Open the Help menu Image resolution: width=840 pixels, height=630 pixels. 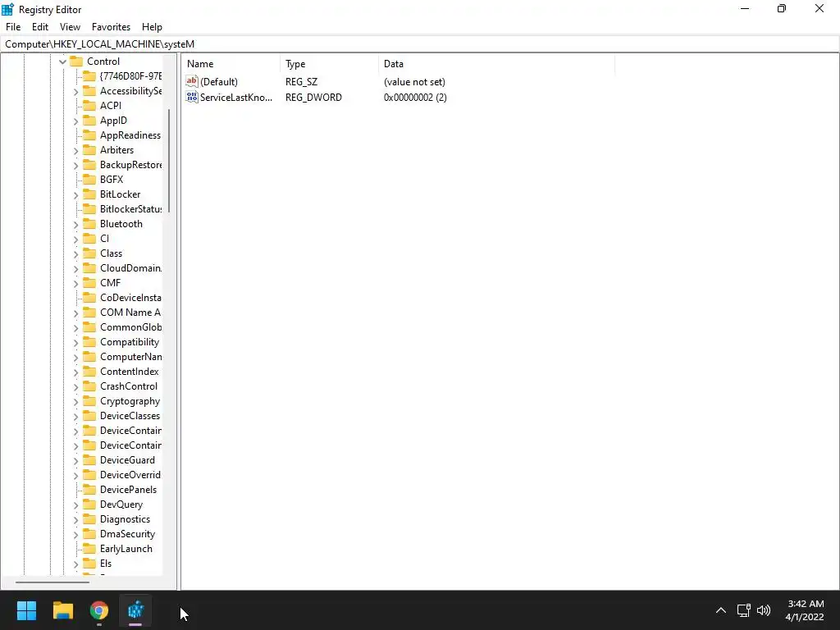coord(152,27)
